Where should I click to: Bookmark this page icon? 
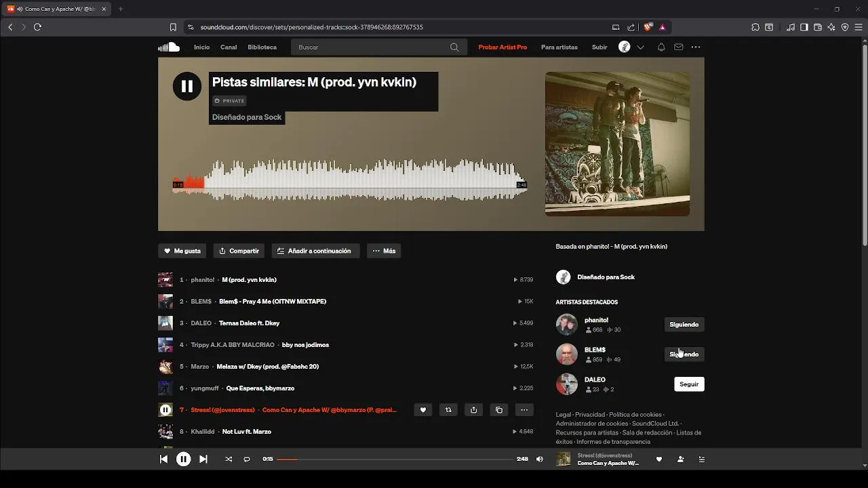click(173, 27)
